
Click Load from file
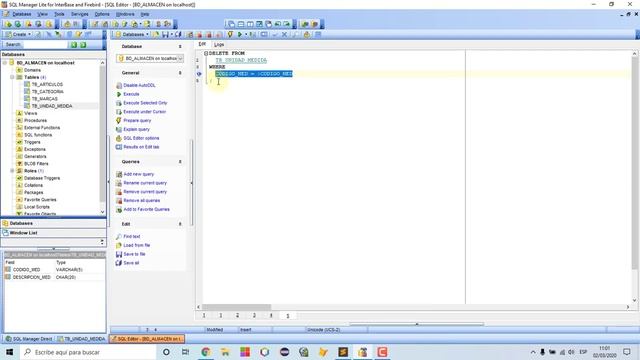(136, 245)
